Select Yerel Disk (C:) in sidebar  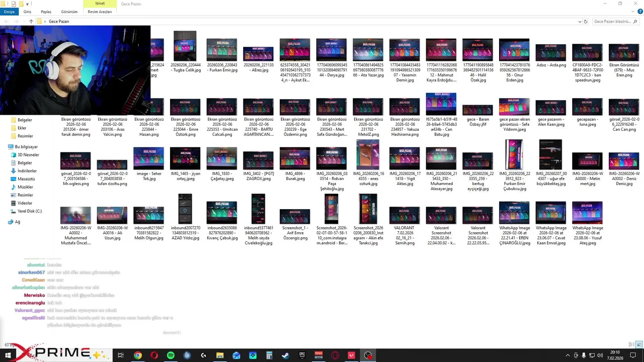pos(30,211)
